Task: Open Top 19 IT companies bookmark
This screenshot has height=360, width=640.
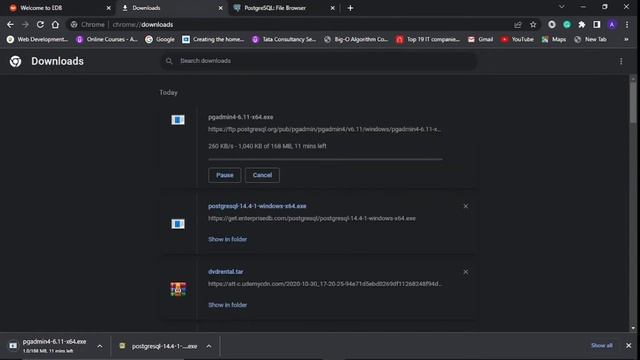Action: tap(428, 39)
